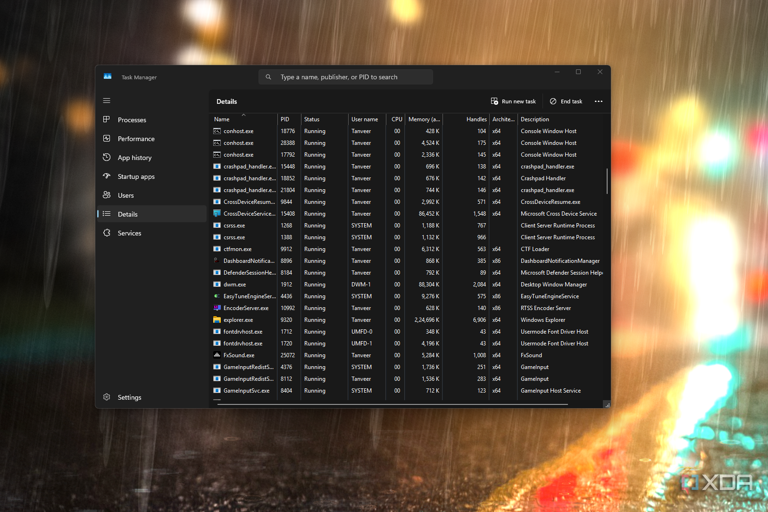The height and width of the screenshot is (512, 768).
Task: Click the Details list icon
Action: [x=106, y=214]
